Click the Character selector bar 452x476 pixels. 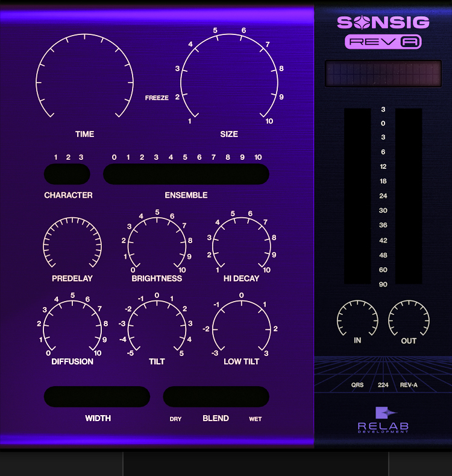(67, 174)
